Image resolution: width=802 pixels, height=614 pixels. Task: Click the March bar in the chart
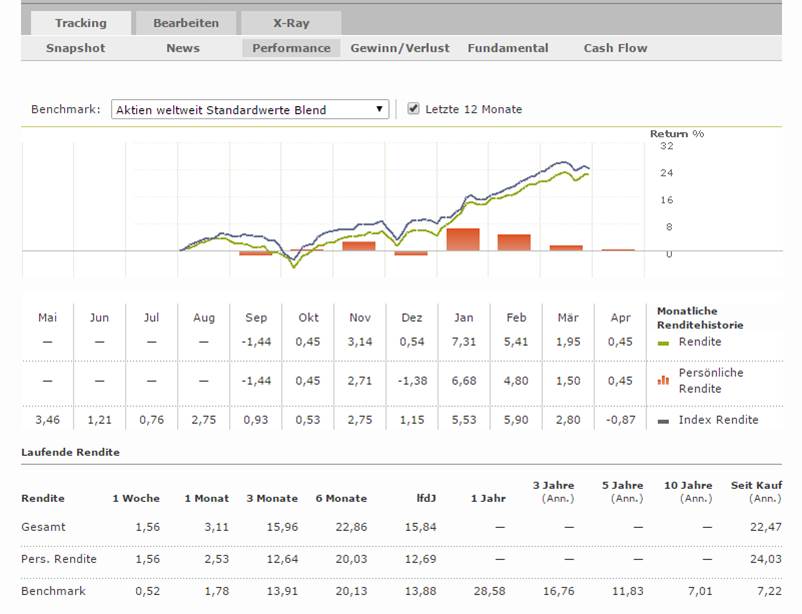coord(566,247)
